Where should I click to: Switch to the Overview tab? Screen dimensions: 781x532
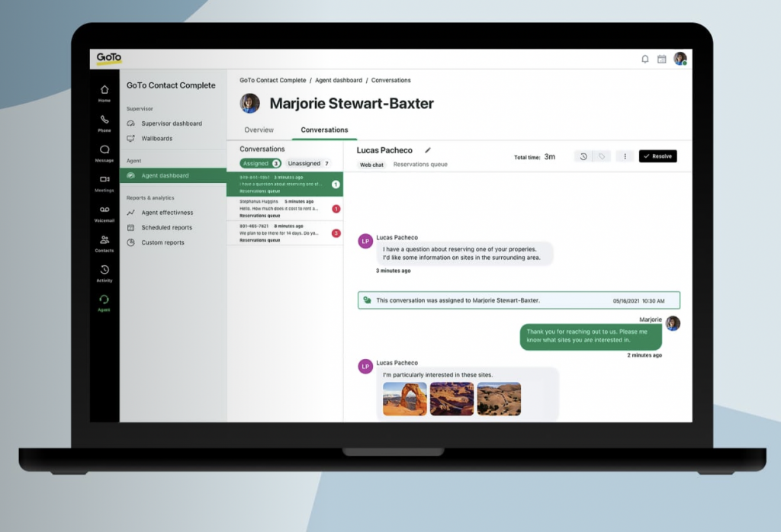pyautogui.click(x=259, y=130)
